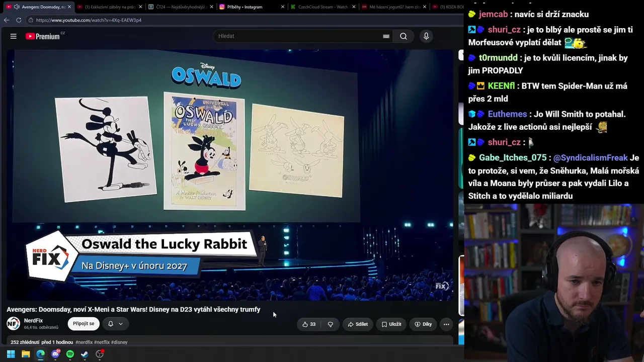Save video with Uložit button

tap(391, 324)
